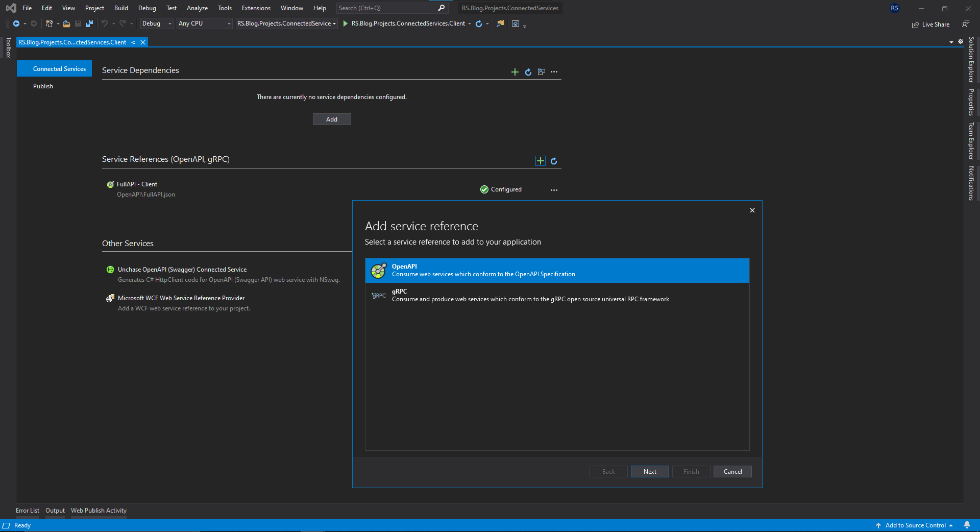Image resolution: width=980 pixels, height=532 pixels.
Task: Click the Save toolbar icon
Action: pyautogui.click(x=78, y=23)
